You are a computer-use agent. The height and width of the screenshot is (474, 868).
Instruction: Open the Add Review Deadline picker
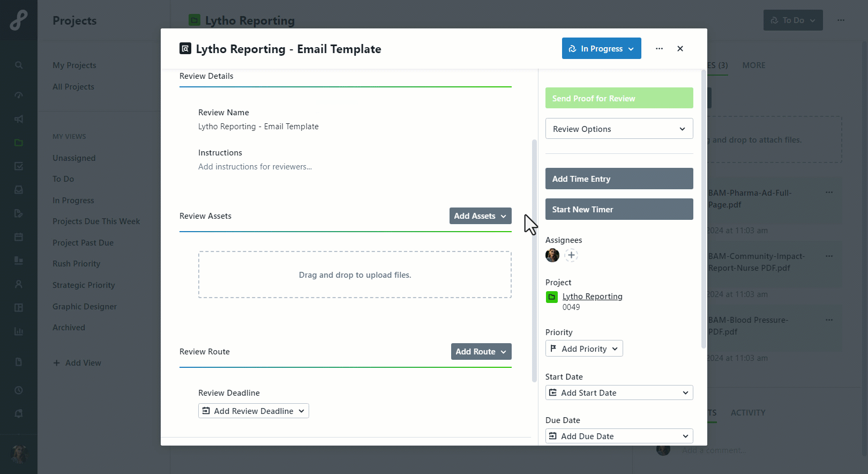click(253, 411)
